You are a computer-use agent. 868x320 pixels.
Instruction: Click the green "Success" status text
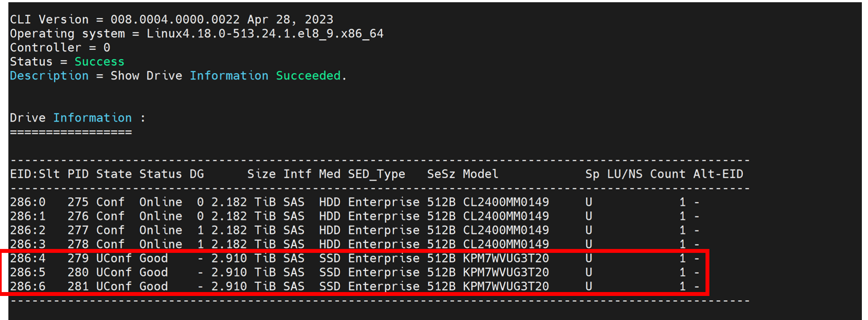(99, 61)
